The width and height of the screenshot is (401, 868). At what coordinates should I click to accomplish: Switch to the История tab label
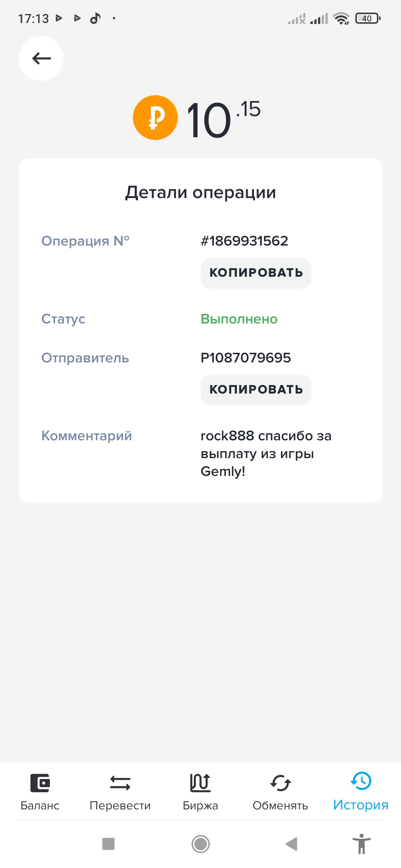[361, 805]
